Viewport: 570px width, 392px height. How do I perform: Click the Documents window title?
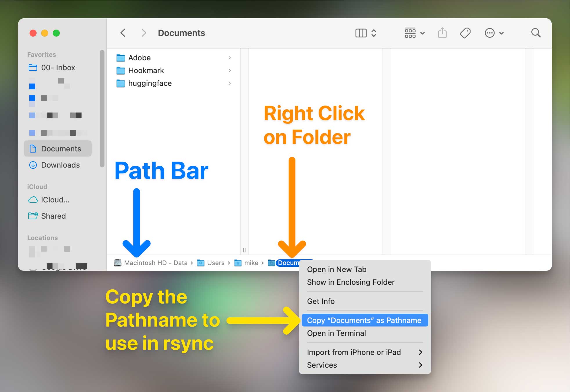(x=181, y=33)
